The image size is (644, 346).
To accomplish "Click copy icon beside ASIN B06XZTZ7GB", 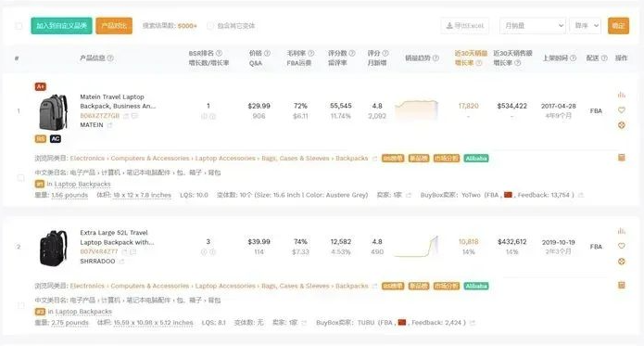I will click(126, 116).
